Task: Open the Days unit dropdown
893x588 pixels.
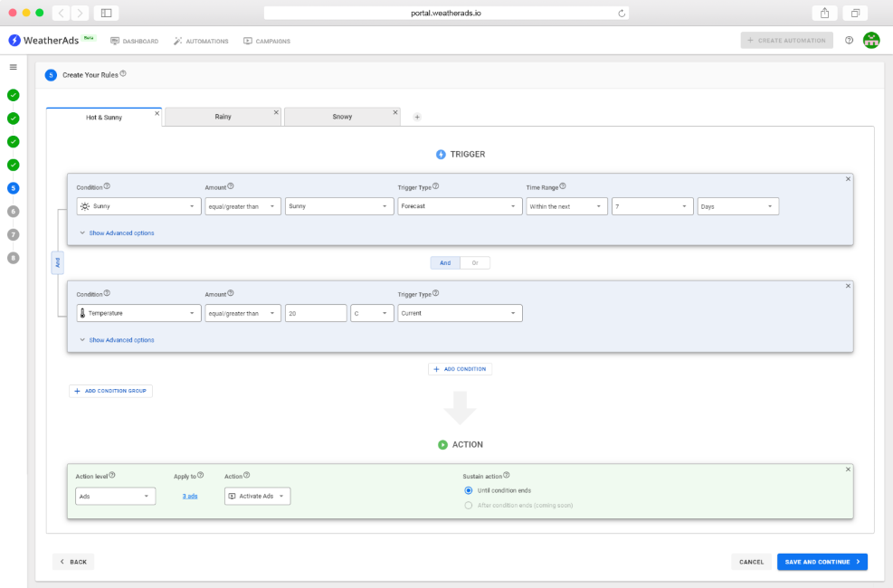Action: tap(737, 206)
